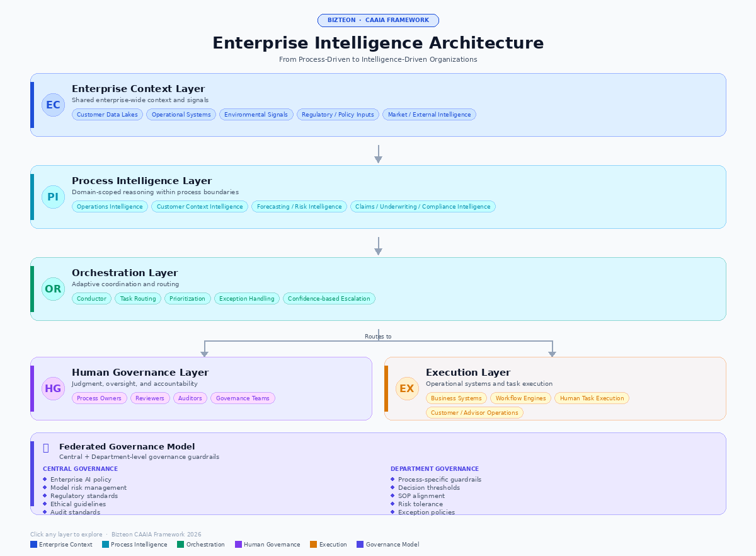
Task: Select the Confidence-based Escalation tag
Action: pyautogui.click(x=329, y=299)
